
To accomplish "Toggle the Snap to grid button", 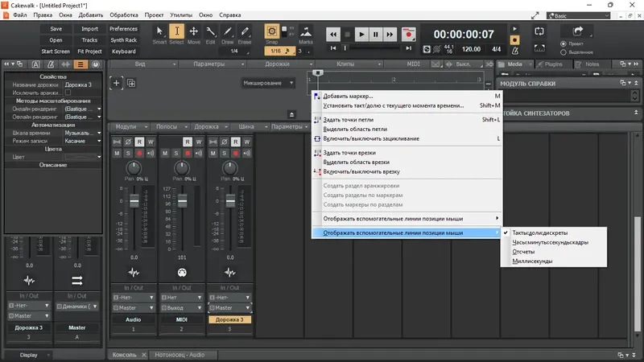I will pos(273,33).
